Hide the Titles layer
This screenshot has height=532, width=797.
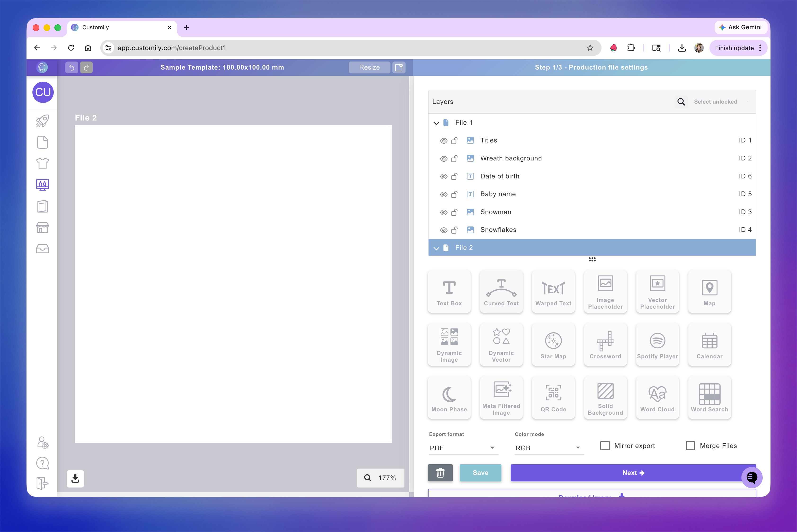(443, 141)
